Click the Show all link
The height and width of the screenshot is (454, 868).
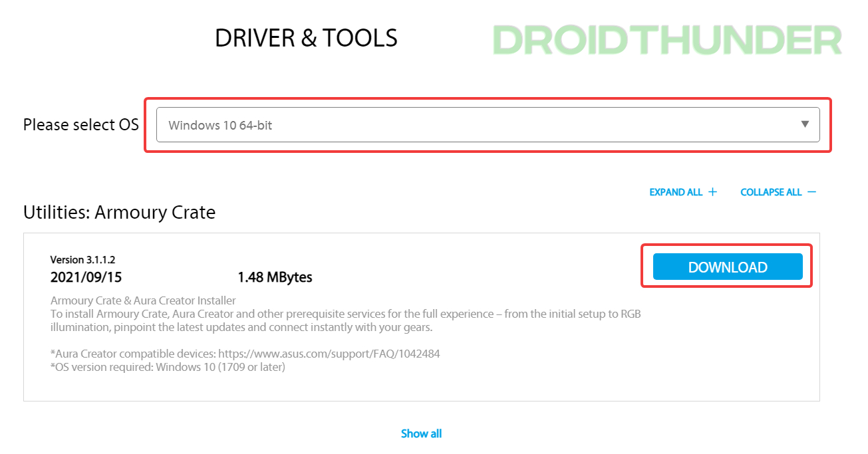[x=421, y=433]
